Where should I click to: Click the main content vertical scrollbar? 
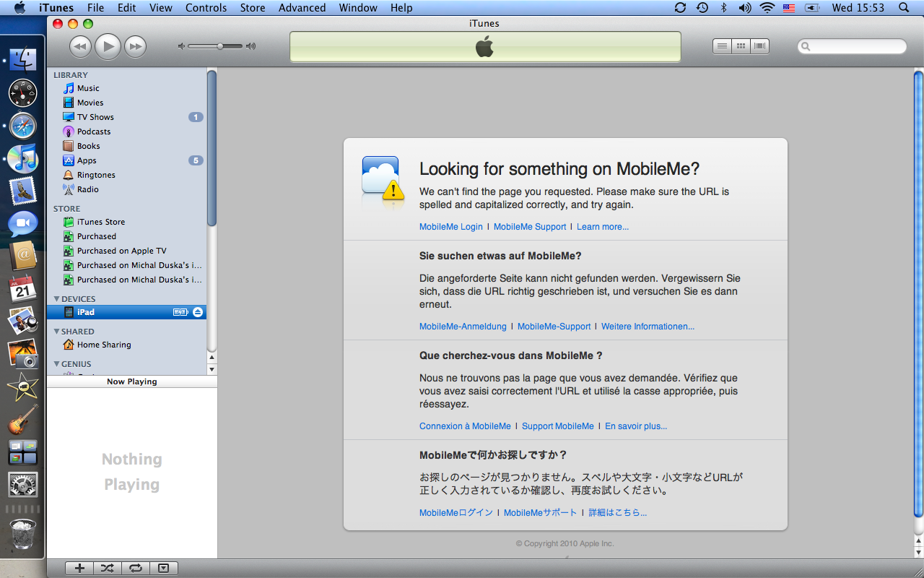tap(918, 294)
